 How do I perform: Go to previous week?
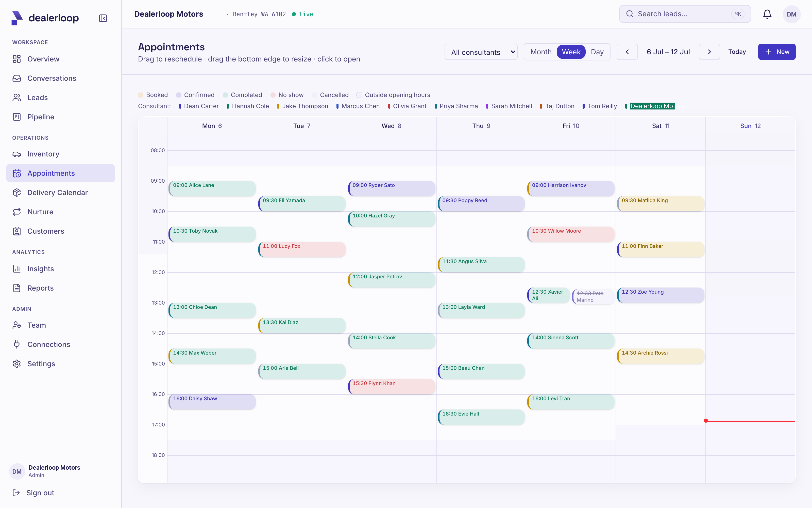(627, 52)
